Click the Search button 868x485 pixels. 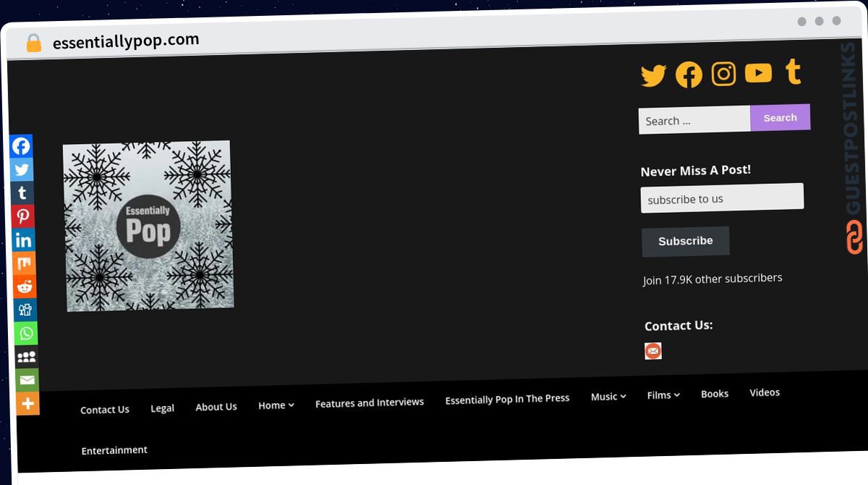pos(780,117)
